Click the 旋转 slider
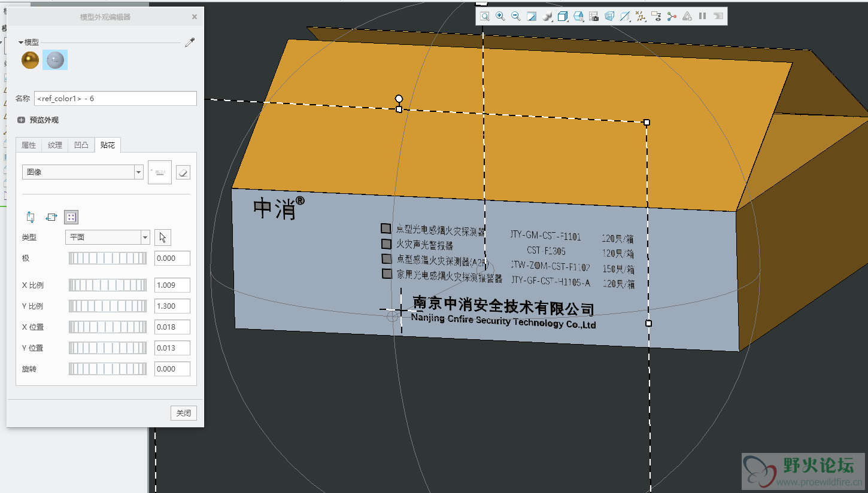 click(x=108, y=369)
